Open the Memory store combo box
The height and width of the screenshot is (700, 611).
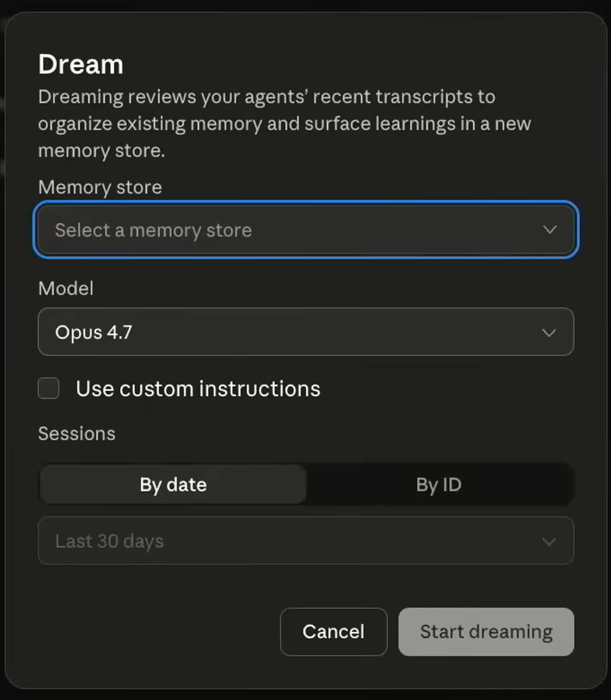pyautogui.click(x=306, y=230)
